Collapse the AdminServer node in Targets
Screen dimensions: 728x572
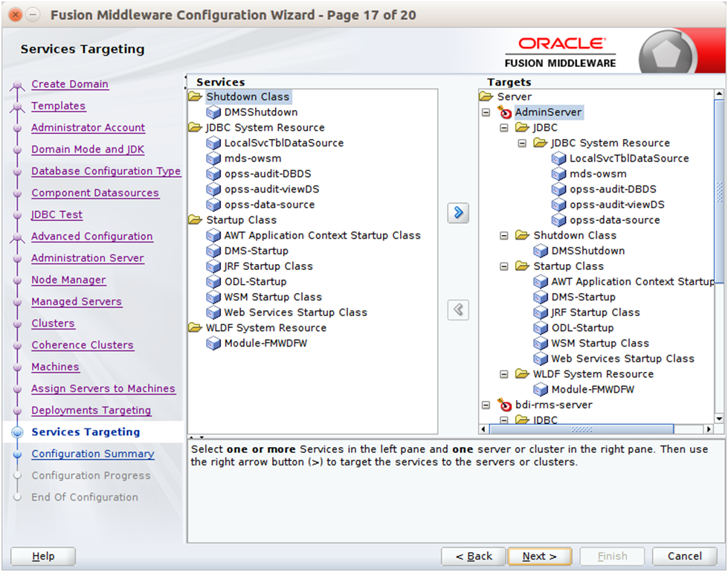point(486,112)
